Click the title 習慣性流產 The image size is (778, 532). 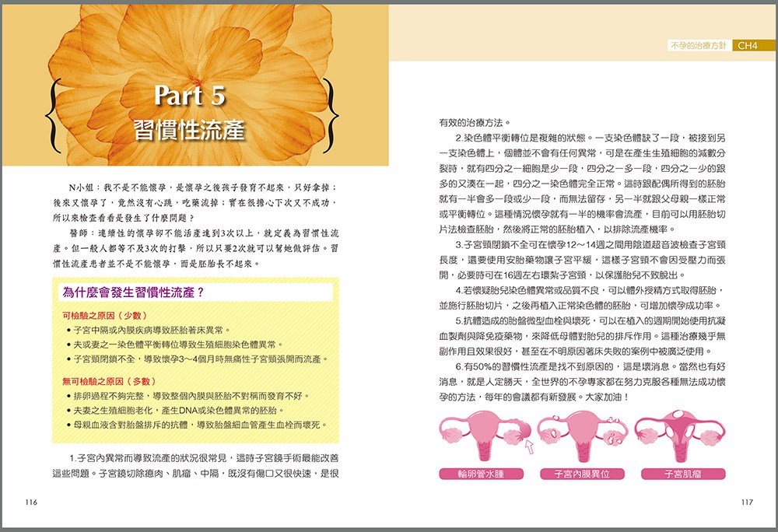[x=190, y=131]
